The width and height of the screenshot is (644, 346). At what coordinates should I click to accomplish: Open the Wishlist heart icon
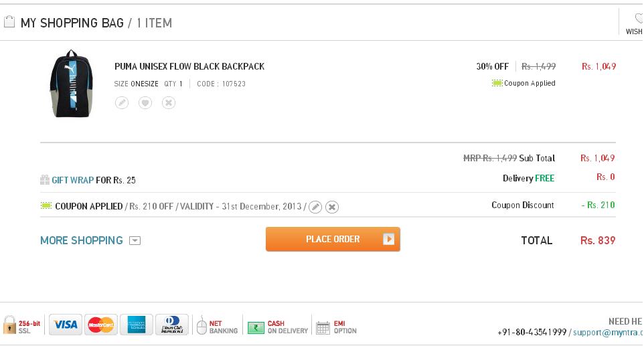coord(639,19)
